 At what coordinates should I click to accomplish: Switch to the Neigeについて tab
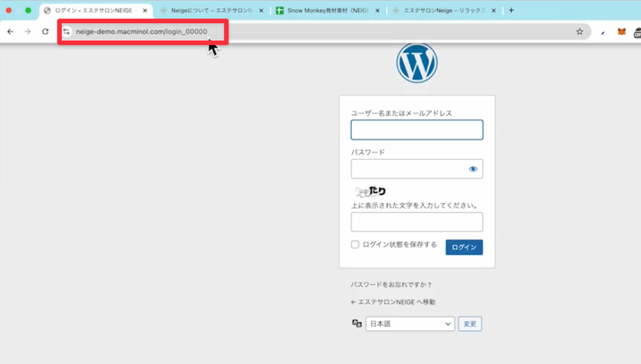pos(207,11)
